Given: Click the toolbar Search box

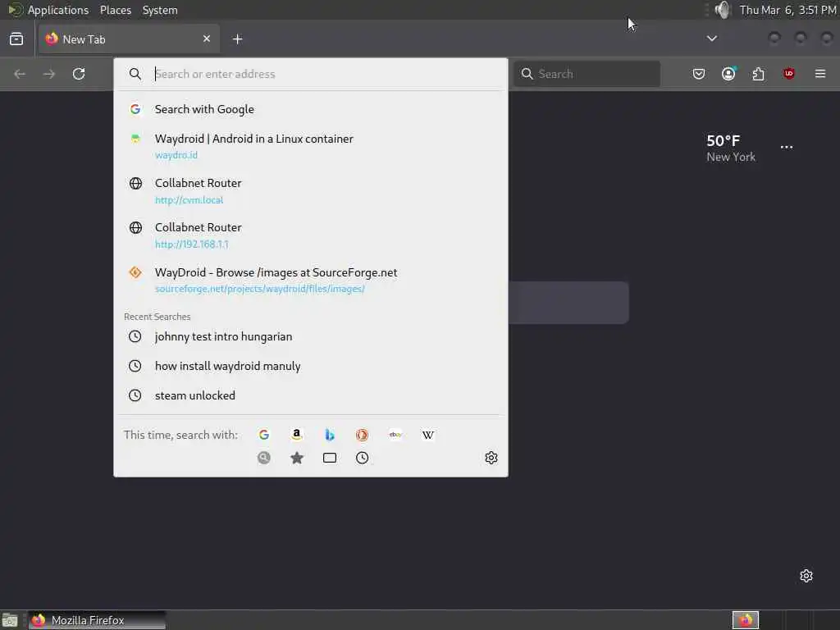Looking at the screenshot, I should click(587, 74).
